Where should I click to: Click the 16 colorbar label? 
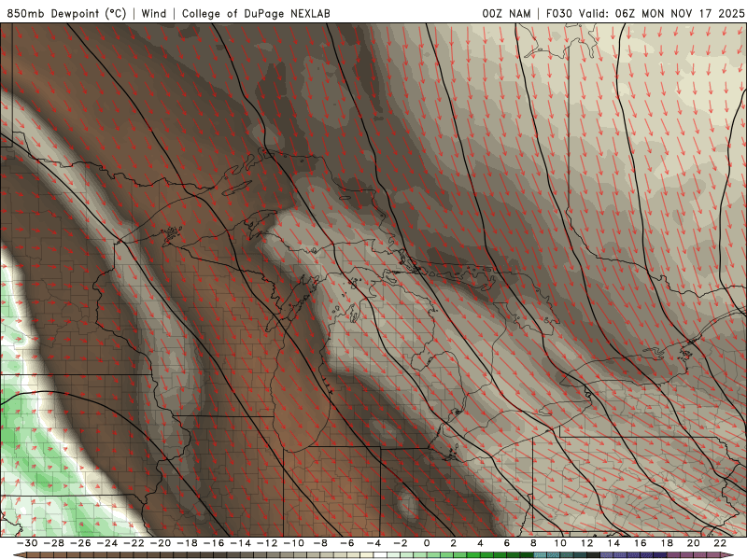pos(641,543)
